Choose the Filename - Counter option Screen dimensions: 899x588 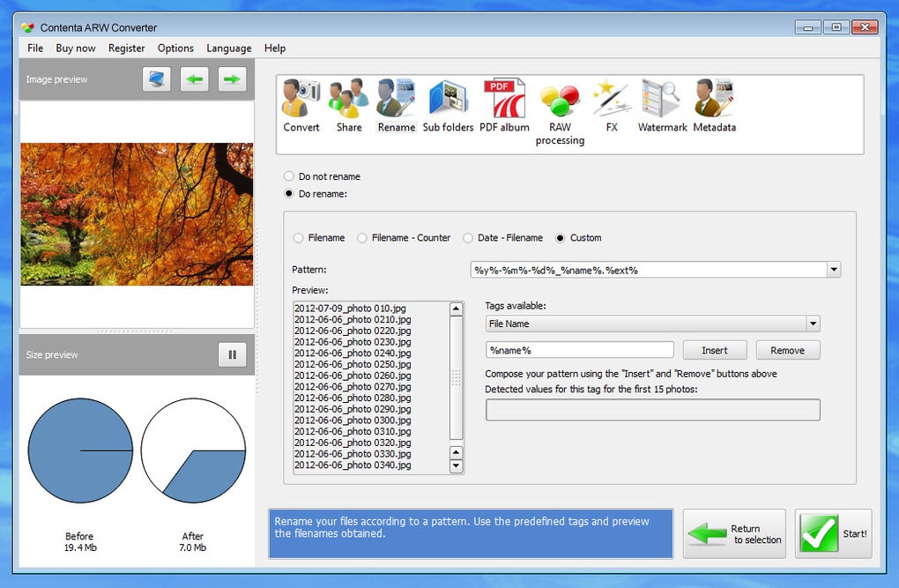coord(404,237)
